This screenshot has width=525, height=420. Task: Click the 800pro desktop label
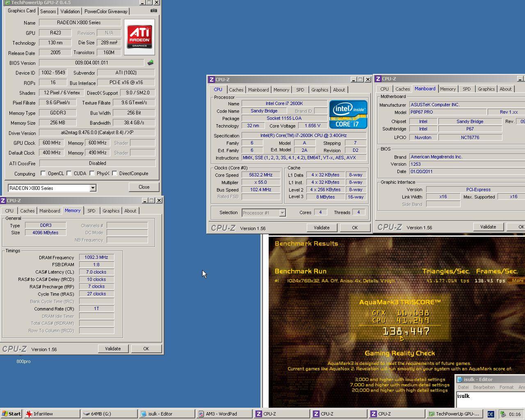23,361
